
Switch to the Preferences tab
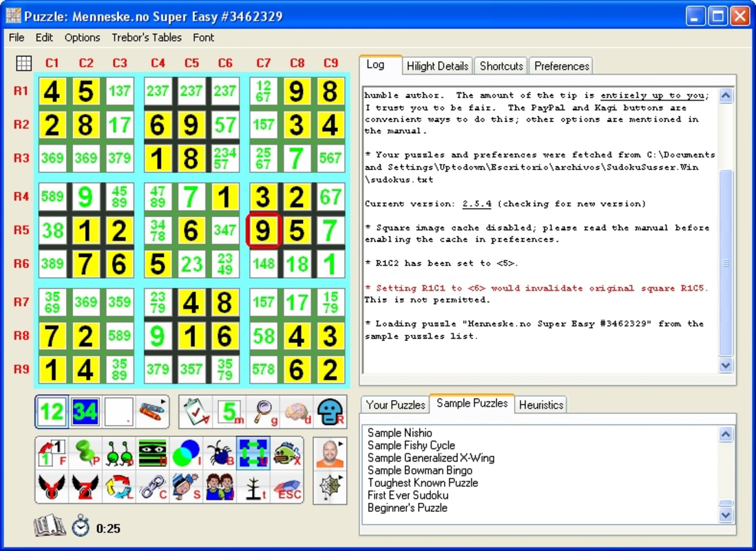tap(562, 66)
